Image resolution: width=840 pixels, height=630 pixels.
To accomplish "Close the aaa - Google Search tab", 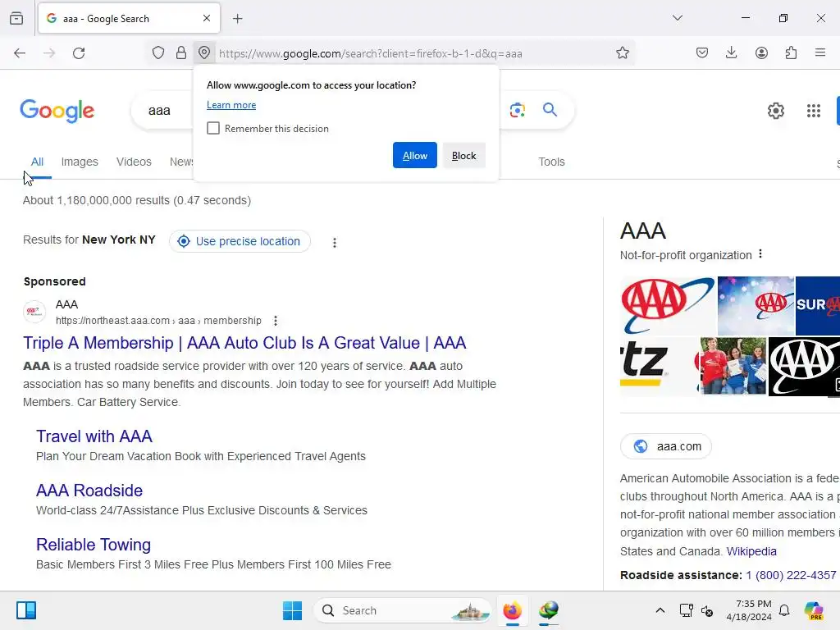I will tap(207, 19).
